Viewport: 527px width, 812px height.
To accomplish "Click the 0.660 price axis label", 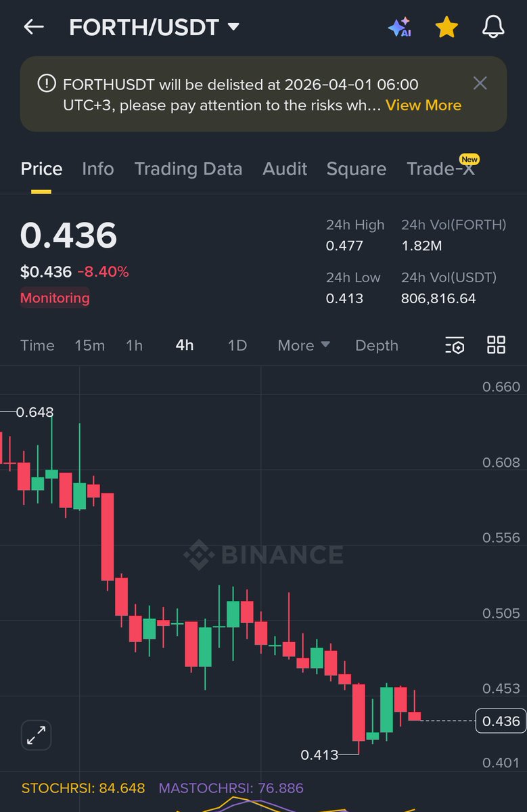I will [x=501, y=387].
